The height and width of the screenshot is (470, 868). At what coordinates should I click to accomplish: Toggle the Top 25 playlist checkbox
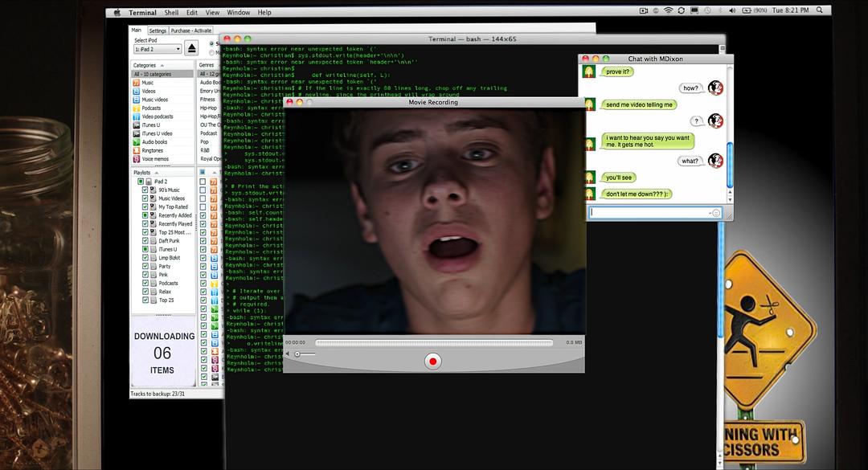[145, 300]
